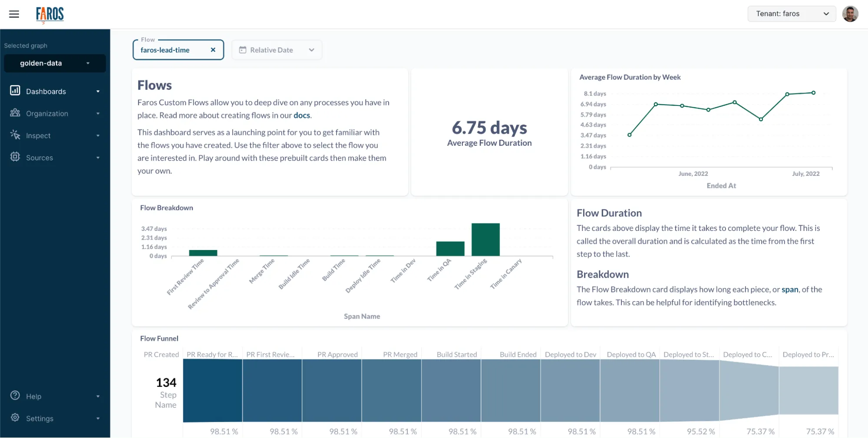Click the calendar icon in the date filter
This screenshot has height=438, width=868.
(x=243, y=49)
